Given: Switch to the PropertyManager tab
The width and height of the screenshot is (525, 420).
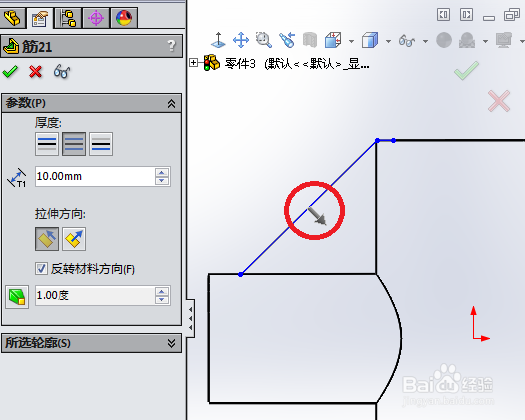Looking at the screenshot, I should click(40, 18).
